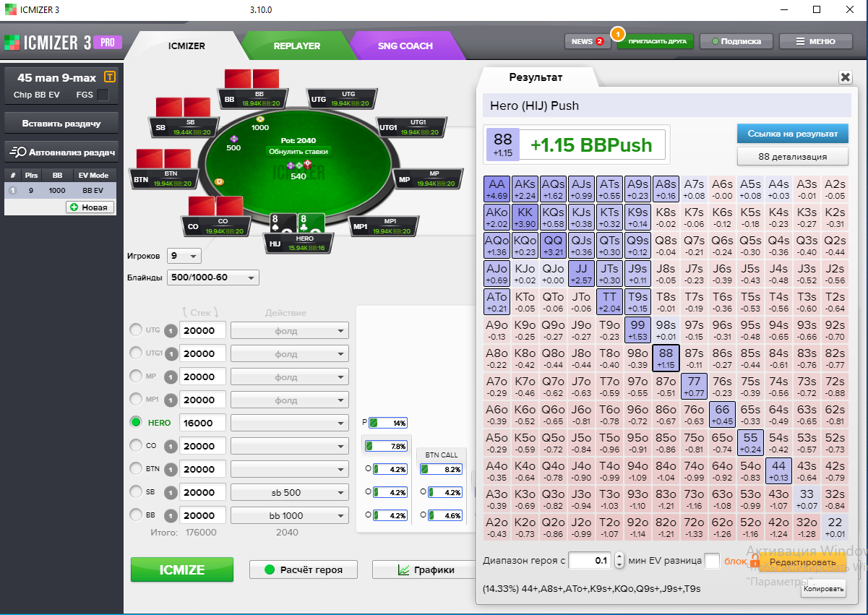
Task: Open the Игроков players count dropdown
Action: (184, 256)
